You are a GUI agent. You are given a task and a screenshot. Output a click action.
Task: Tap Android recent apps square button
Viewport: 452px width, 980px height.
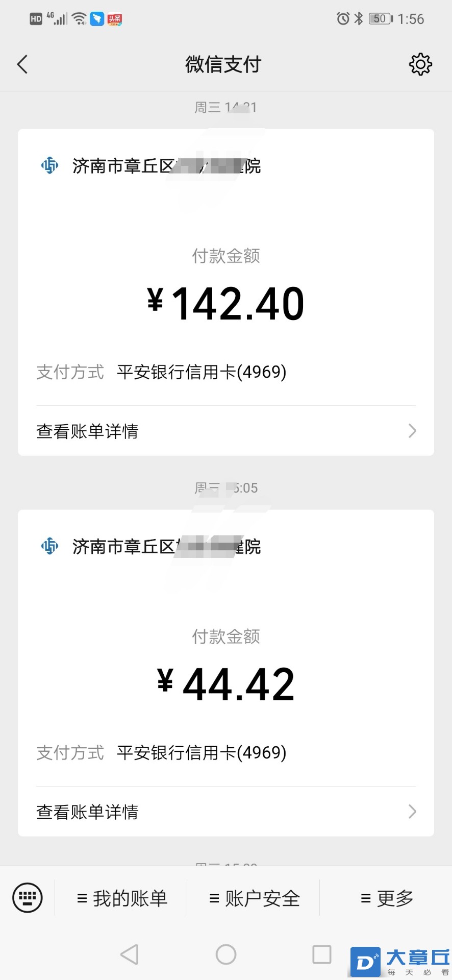click(x=322, y=954)
